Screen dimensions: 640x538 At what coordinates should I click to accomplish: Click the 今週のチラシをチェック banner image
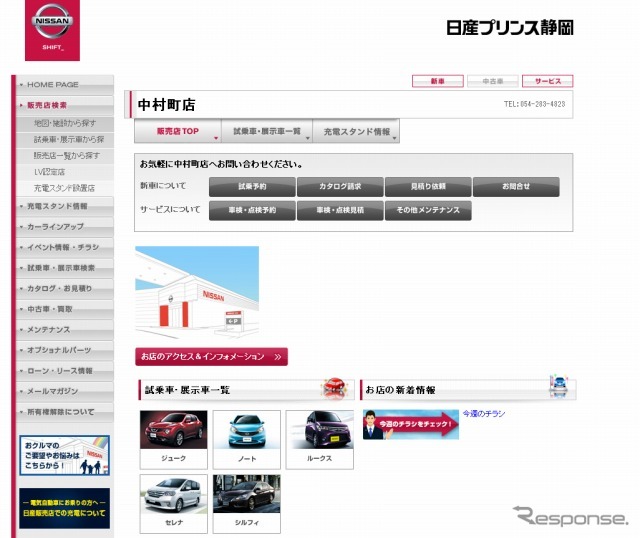411,425
